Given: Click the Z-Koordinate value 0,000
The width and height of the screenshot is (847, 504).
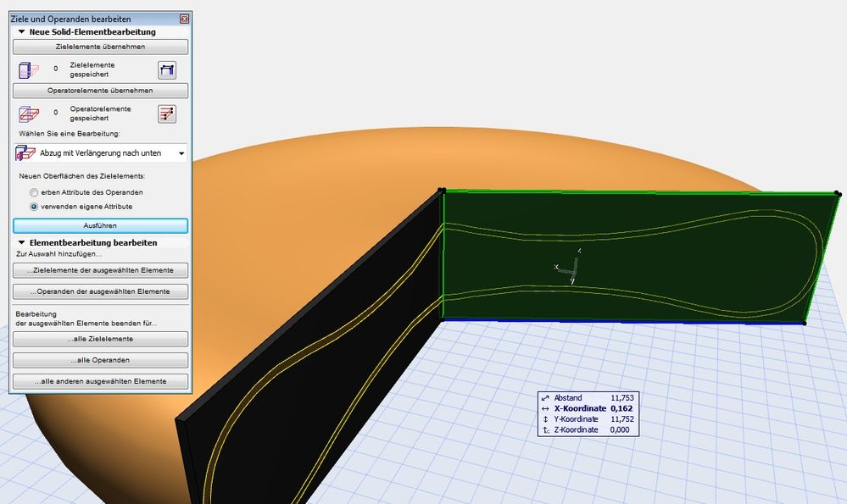Looking at the screenshot, I should pyautogui.click(x=620, y=430).
